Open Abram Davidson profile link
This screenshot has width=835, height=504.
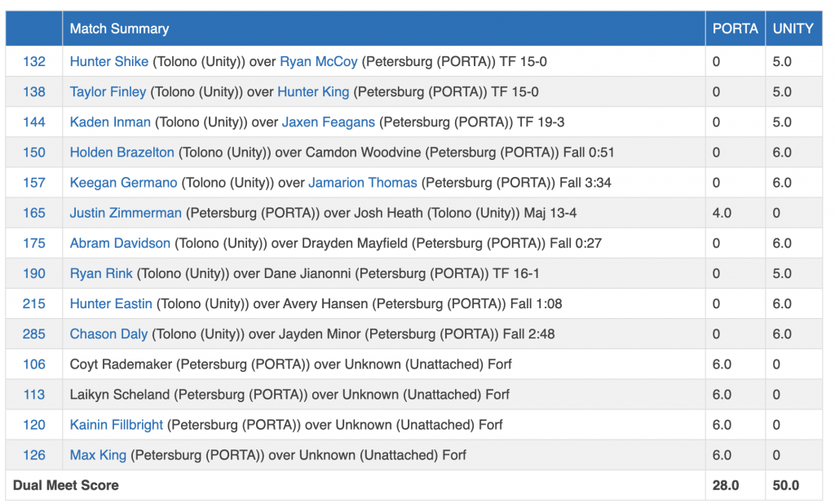click(x=120, y=243)
